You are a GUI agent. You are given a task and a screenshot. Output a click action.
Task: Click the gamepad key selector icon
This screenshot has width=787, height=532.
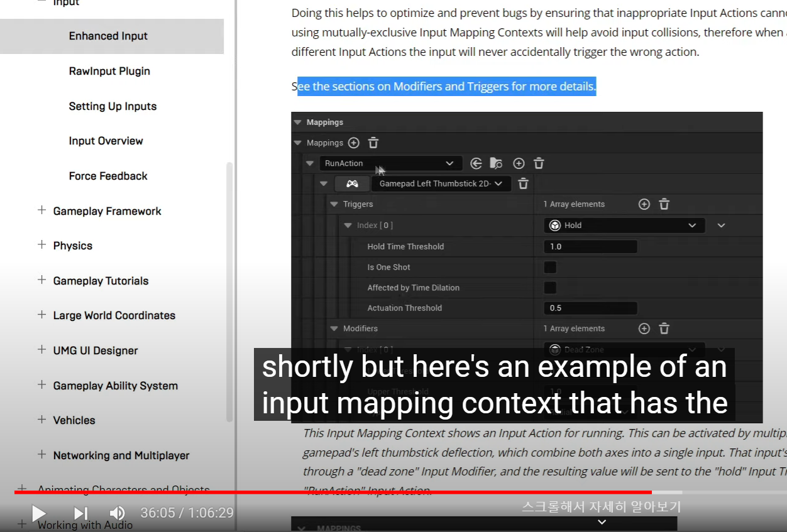click(x=353, y=183)
